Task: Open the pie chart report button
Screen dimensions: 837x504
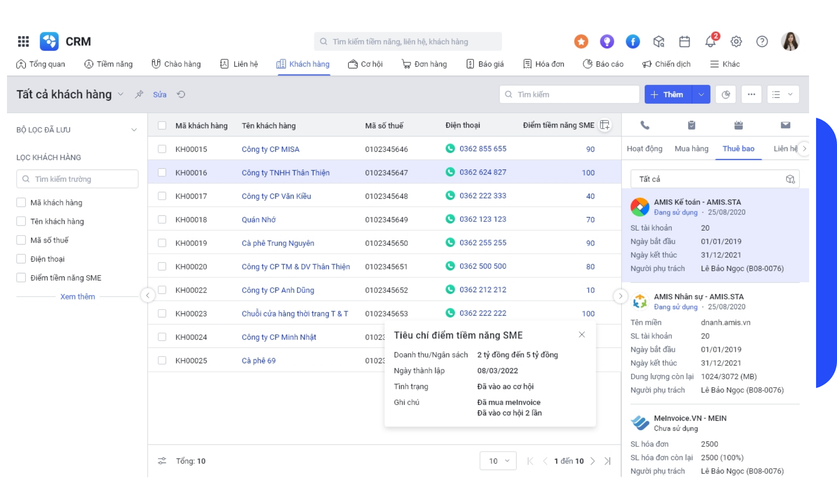Action: [726, 95]
